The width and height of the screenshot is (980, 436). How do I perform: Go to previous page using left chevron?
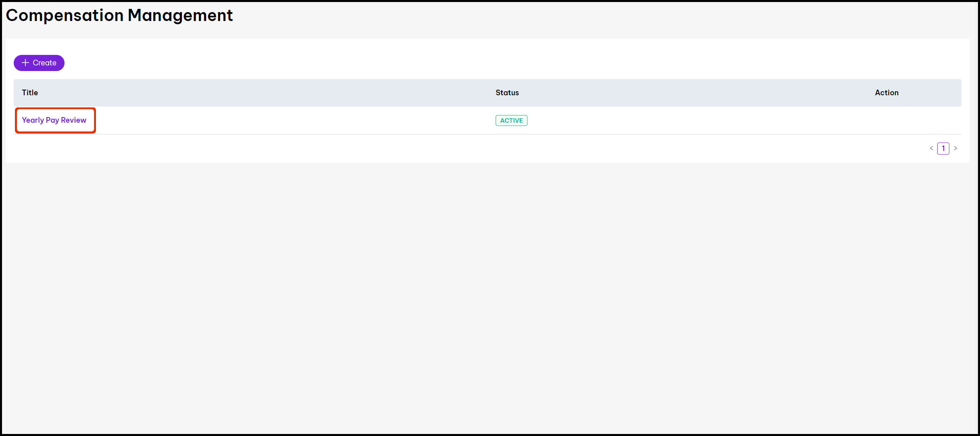point(931,149)
